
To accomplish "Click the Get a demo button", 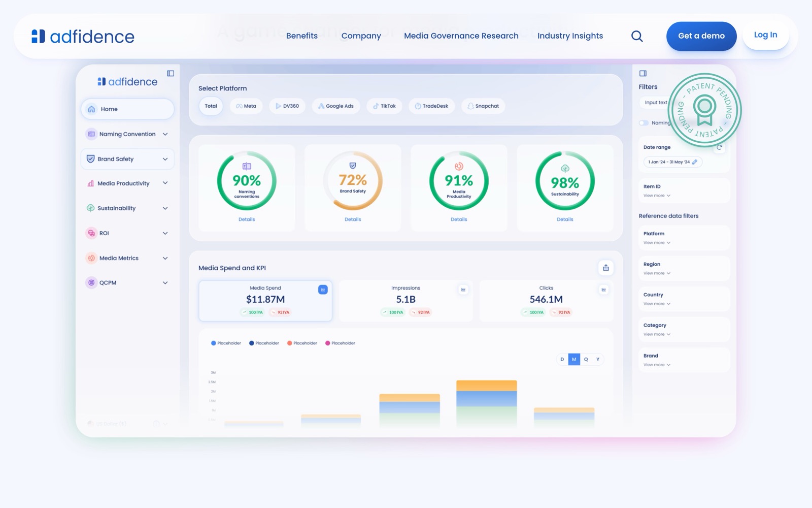I will click(x=701, y=36).
